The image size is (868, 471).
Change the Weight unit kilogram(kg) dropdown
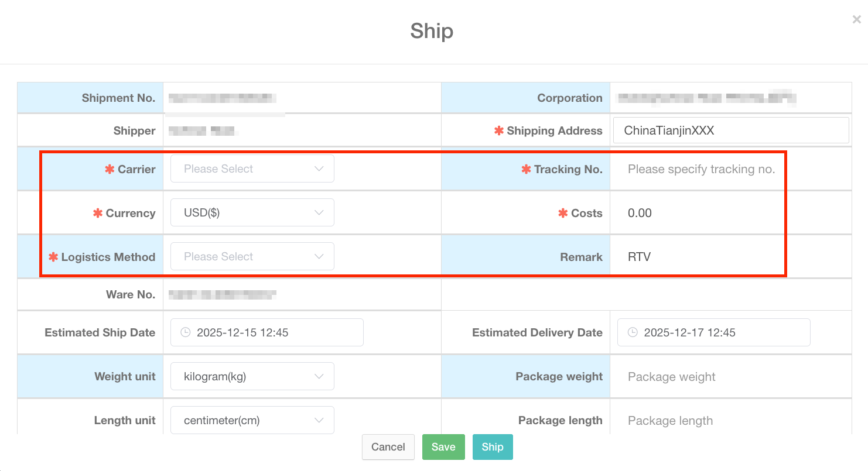click(x=252, y=377)
